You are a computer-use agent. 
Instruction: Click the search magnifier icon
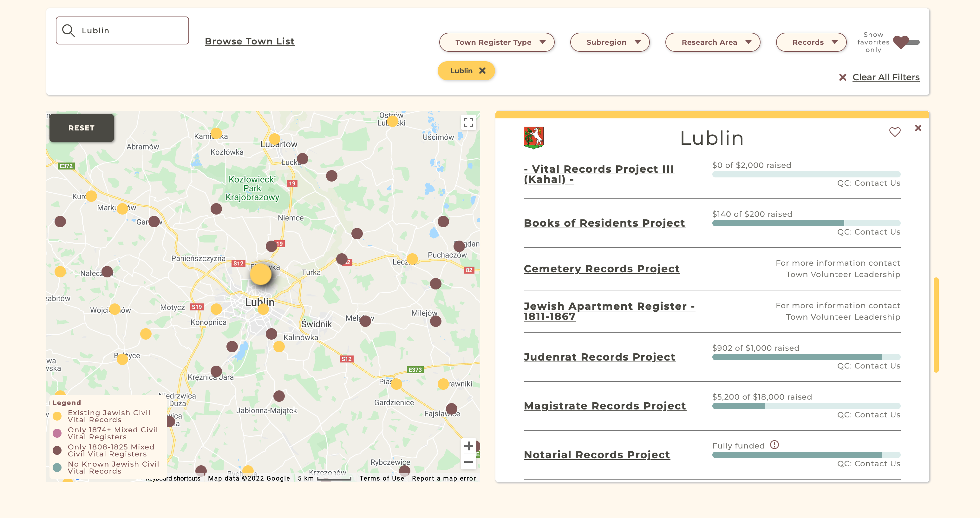tap(69, 30)
